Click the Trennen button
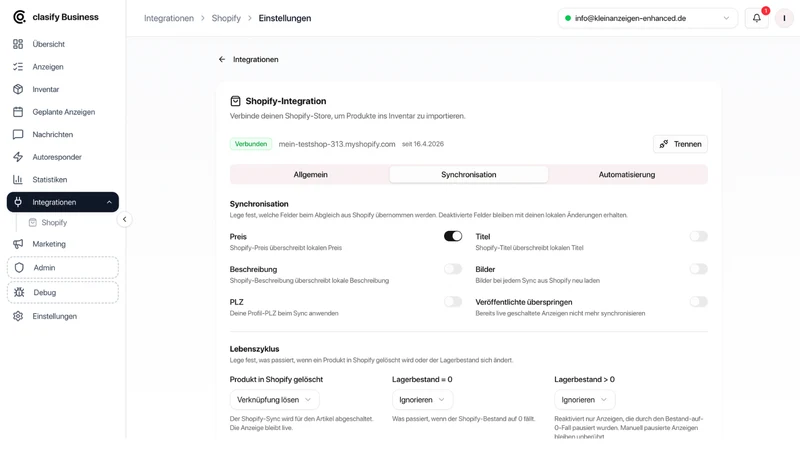Image resolution: width=800 pixels, height=450 pixels. pos(680,144)
